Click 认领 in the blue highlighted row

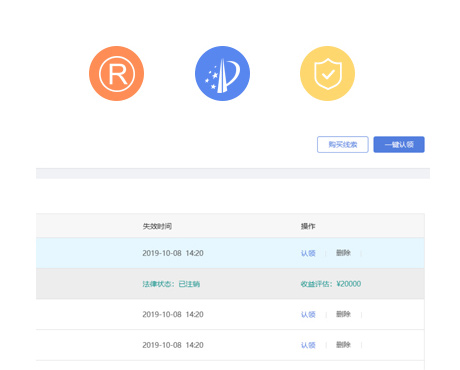pyautogui.click(x=308, y=253)
